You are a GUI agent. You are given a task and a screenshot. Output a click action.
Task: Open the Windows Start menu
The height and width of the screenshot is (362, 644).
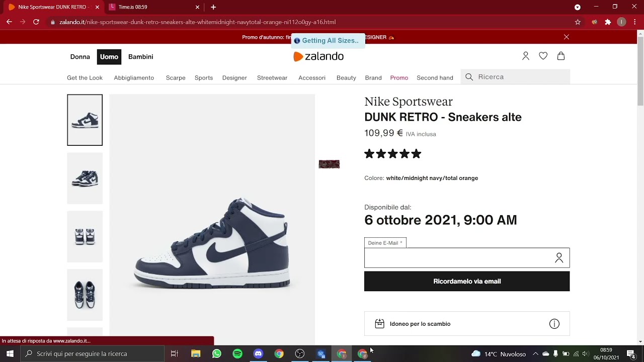10,354
